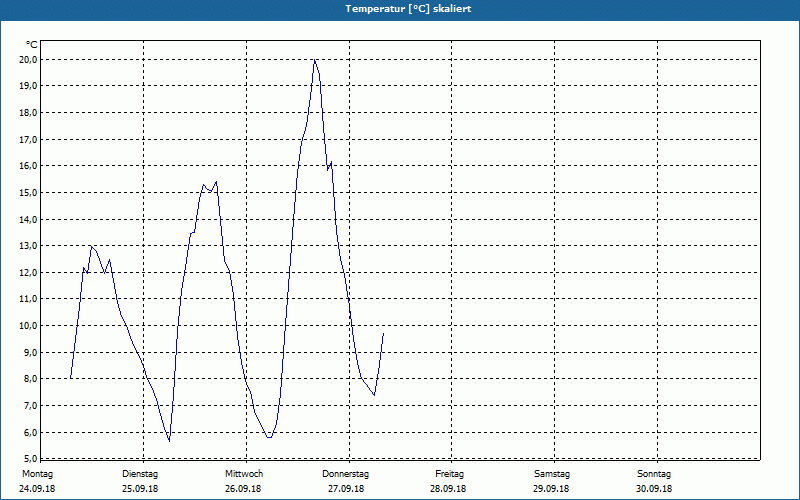The width and height of the screenshot is (800, 500).
Task: Click the Freitag day label
Action: [x=449, y=474]
